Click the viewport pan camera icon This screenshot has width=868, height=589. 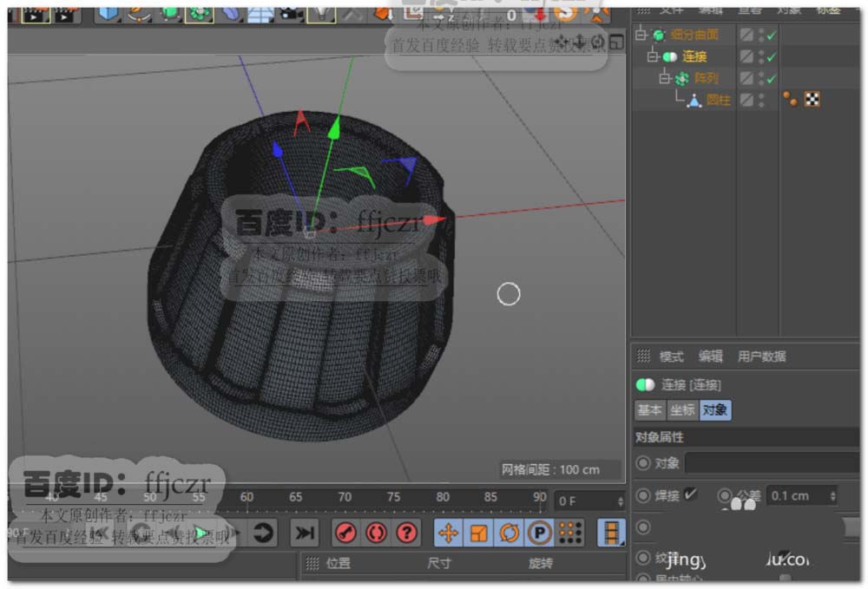(562, 42)
